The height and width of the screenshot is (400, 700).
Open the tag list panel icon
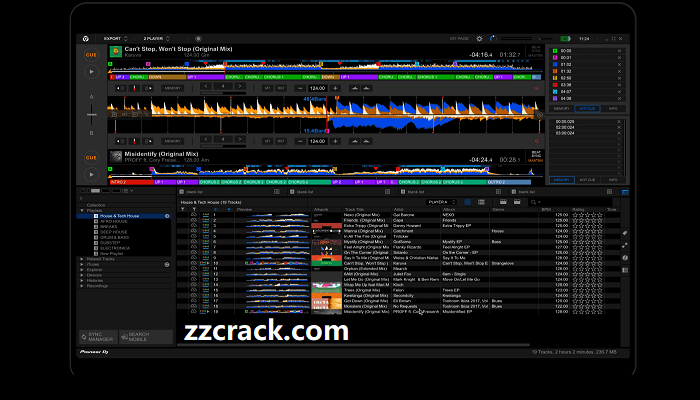(625, 233)
